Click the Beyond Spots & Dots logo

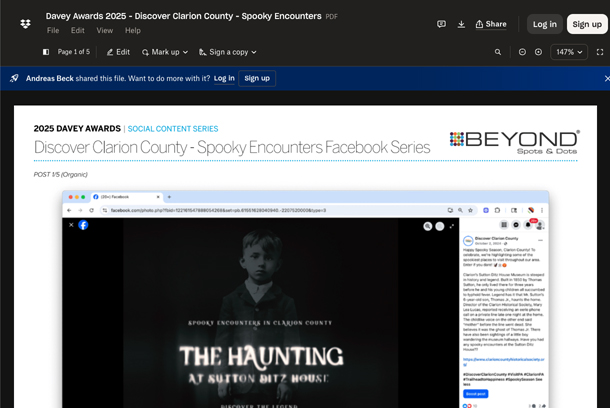coord(514,142)
